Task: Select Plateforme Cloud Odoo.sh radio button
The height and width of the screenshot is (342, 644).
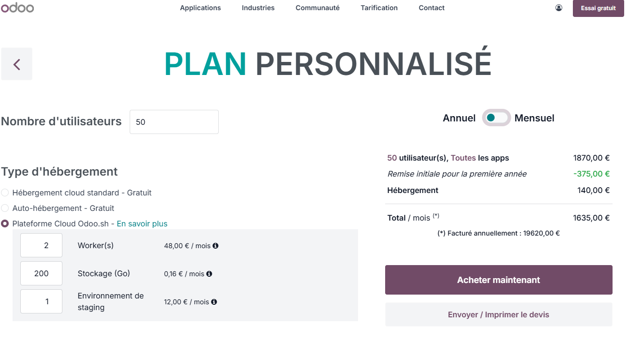Action: coord(5,223)
